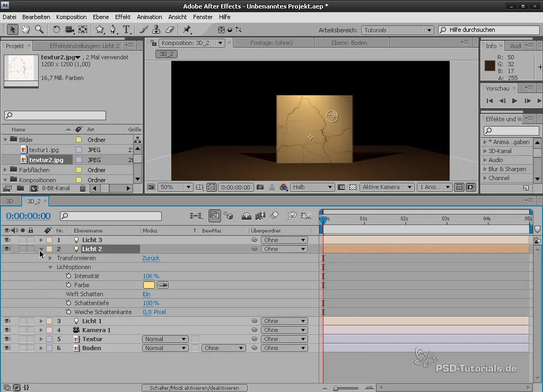Click the snapshot camera icon in viewer
The width and height of the screenshot is (543, 392).
click(260, 188)
